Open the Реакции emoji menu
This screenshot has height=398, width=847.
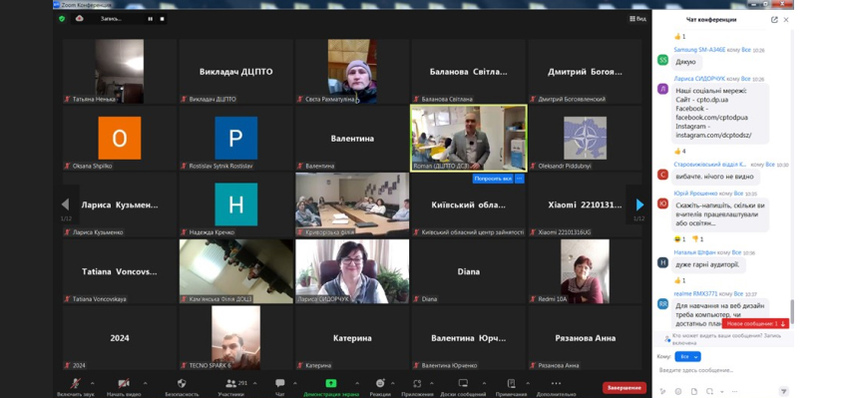[x=380, y=387]
